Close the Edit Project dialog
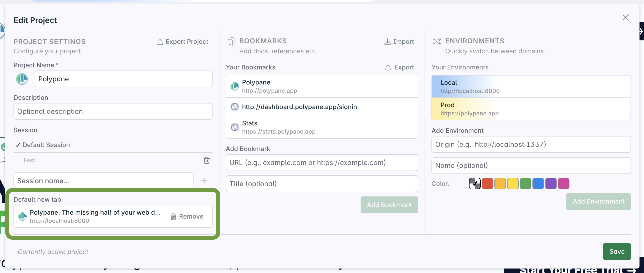This screenshot has width=644, height=273. [625, 17]
